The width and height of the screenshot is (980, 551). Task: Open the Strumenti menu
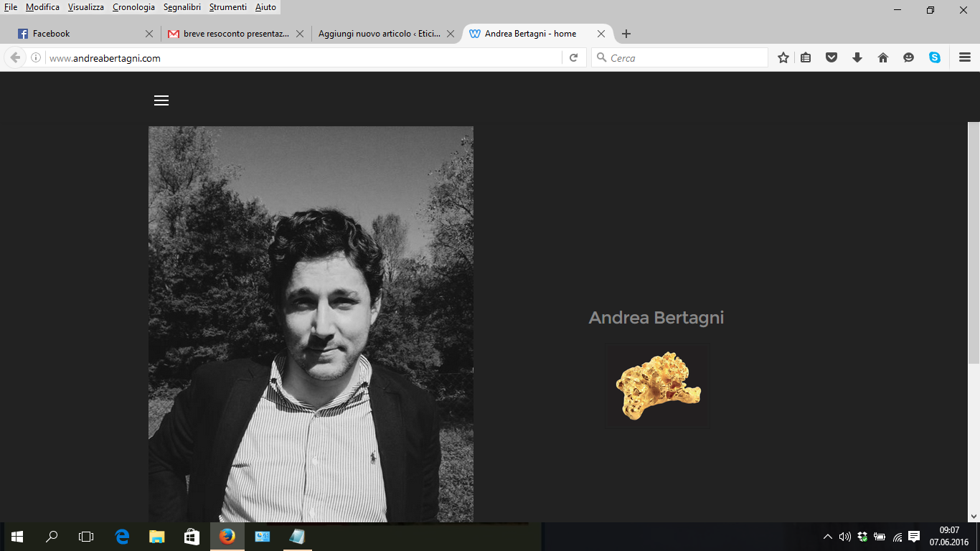(228, 7)
